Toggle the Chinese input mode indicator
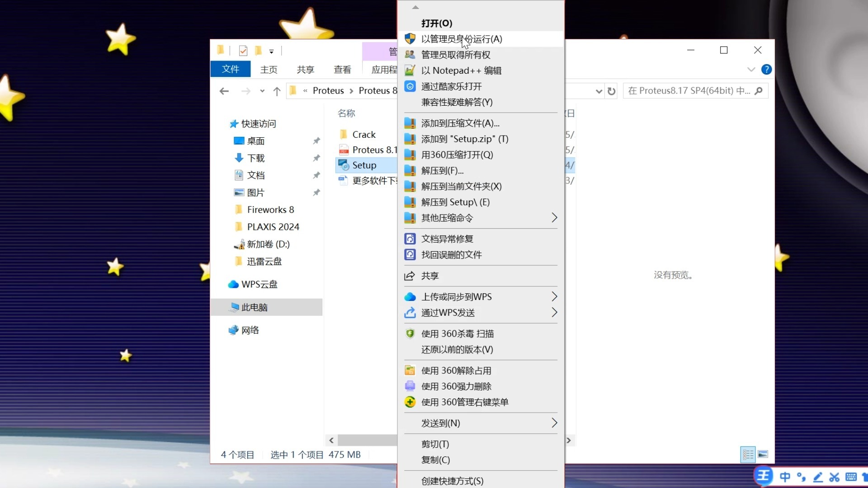Image resolution: width=868 pixels, height=488 pixels. [785, 477]
